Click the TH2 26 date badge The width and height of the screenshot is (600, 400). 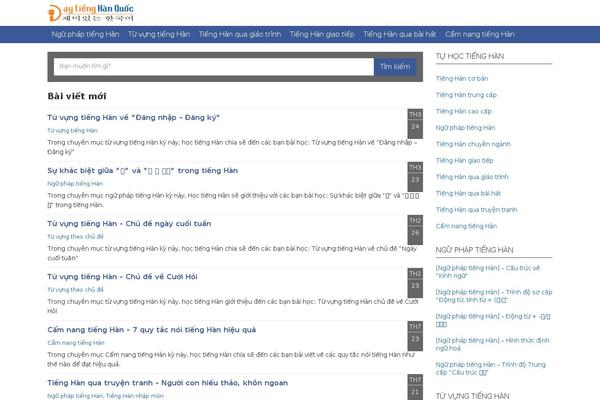point(415,230)
